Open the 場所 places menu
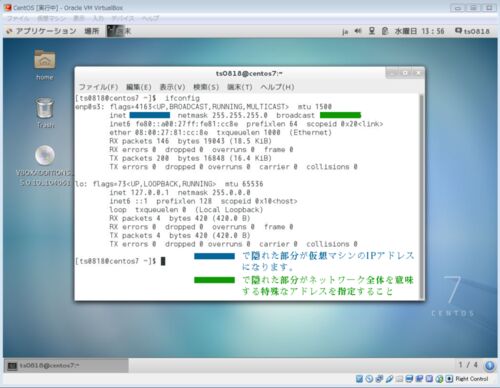Image resolution: width=500 pixels, height=388 pixels. point(92,31)
